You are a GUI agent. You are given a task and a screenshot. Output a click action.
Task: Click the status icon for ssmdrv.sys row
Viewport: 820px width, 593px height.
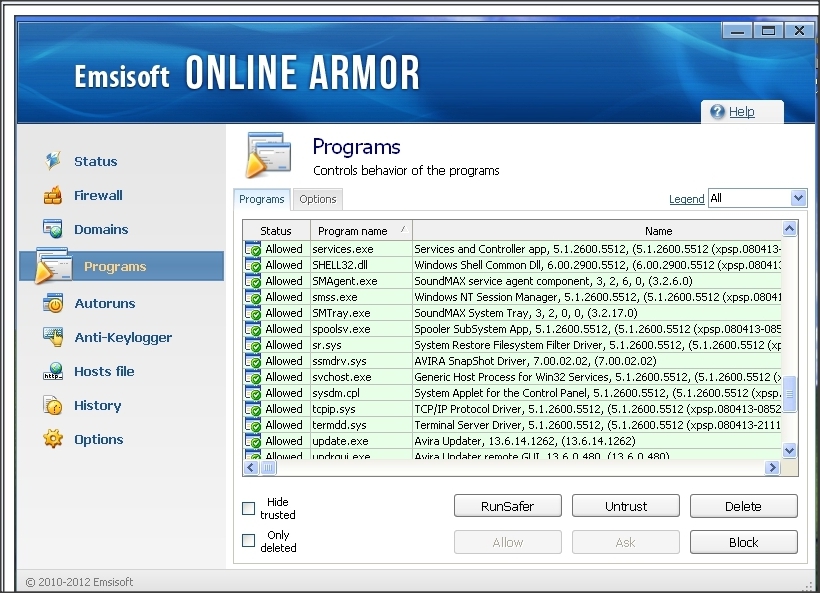pyautogui.click(x=253, y=361)
